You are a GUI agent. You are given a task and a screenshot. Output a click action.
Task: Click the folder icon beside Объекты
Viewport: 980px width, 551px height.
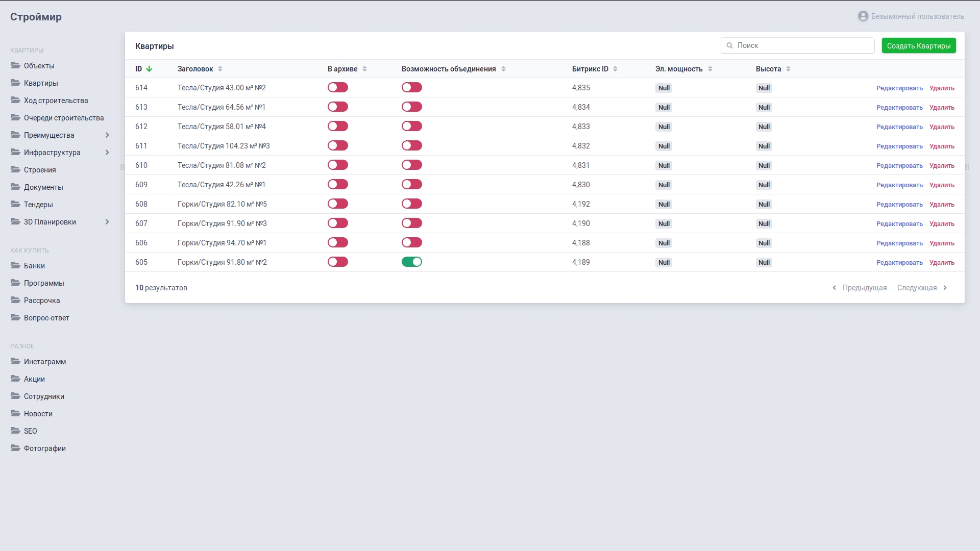point(15,65)
